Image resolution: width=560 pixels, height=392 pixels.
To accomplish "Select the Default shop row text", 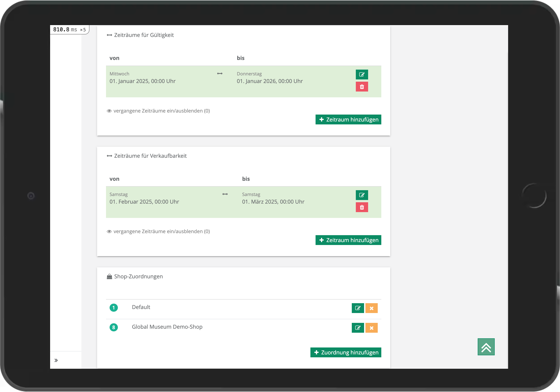I will 141,307.
